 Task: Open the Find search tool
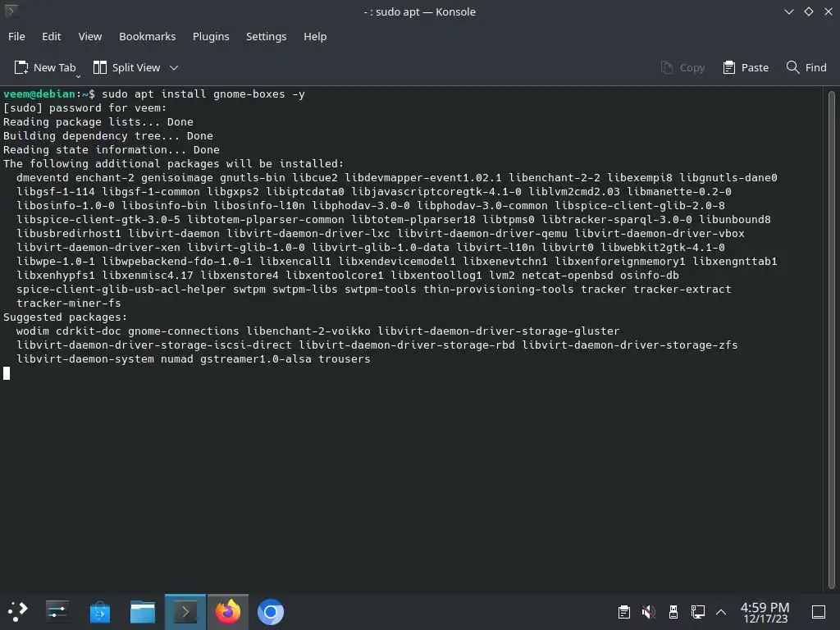(806, 67)
